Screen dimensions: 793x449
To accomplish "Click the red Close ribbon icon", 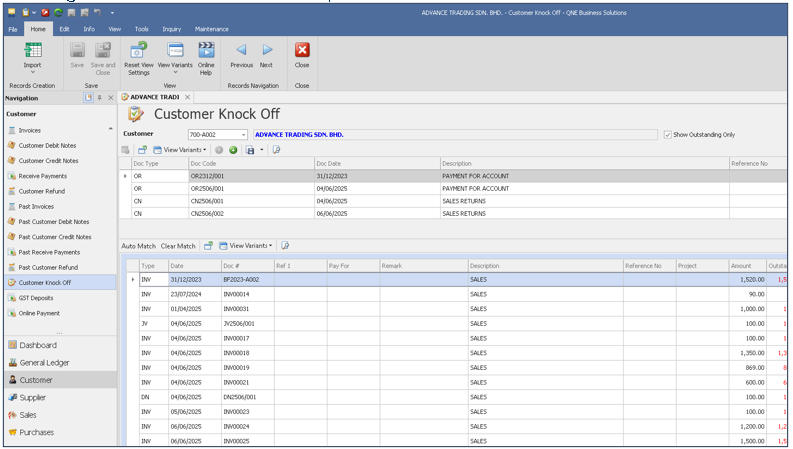I will [302, 50].
